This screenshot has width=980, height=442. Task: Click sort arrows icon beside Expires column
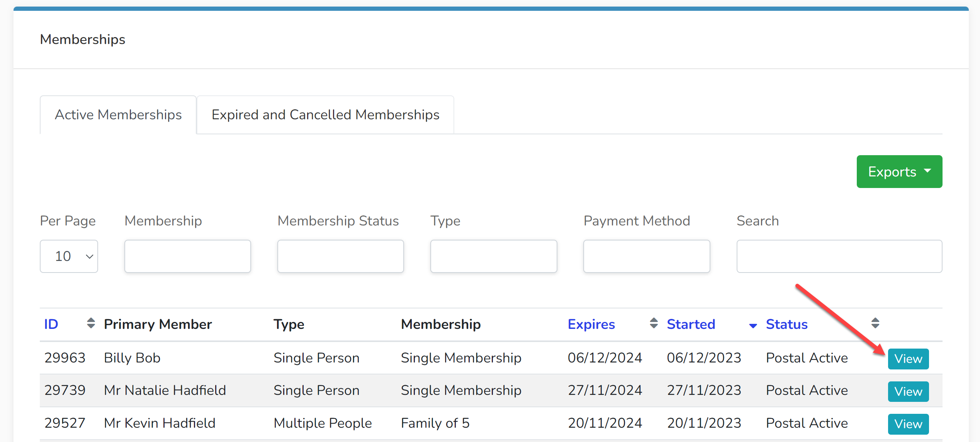click(x=654, y=323)
